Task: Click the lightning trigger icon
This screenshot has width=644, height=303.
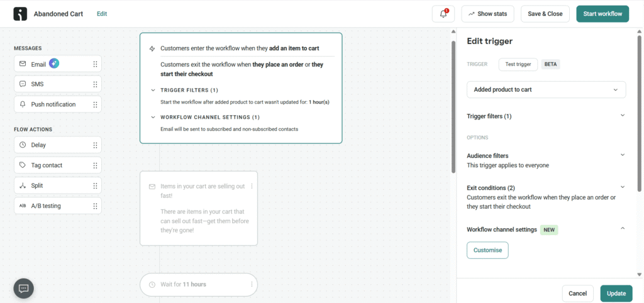Action: click(152, 48)
